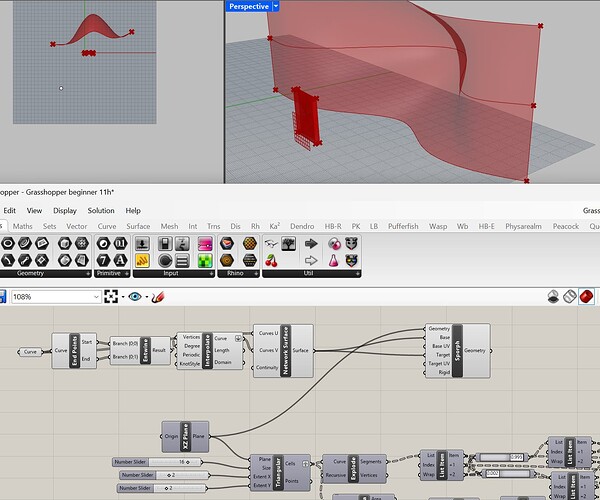This screenshot has height=500, width=600.
Task: Open the Solution menu
Action: (x=101, y=210)
